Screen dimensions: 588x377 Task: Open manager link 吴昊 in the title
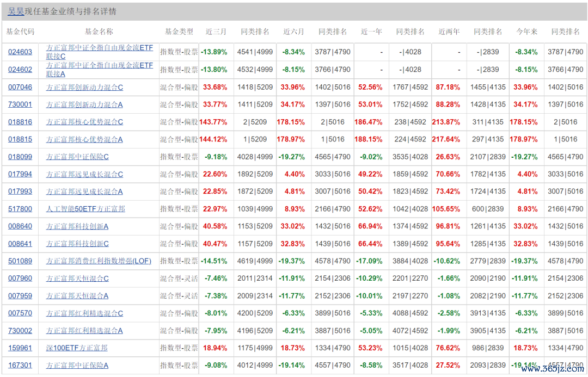tap(16, 11)
